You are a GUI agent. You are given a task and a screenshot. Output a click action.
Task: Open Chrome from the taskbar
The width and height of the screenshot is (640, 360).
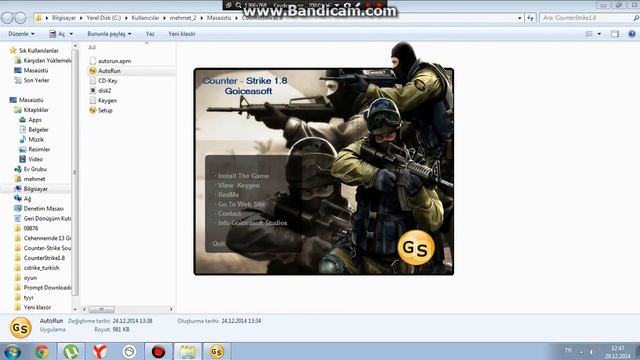click(42, 351)
